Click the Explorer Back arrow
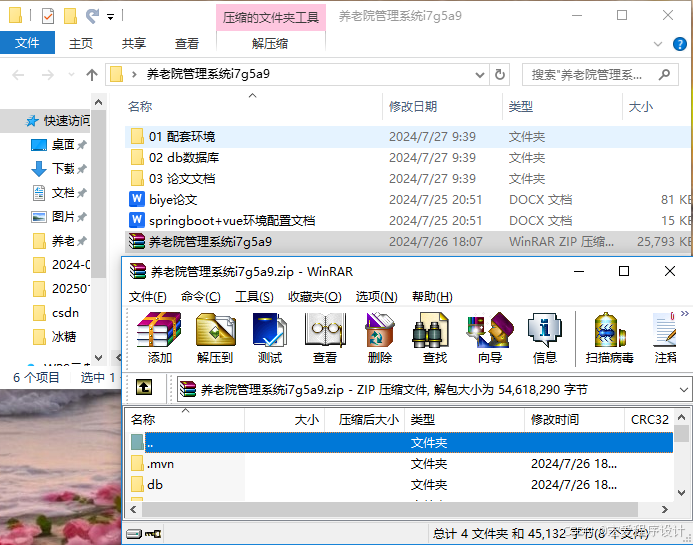Screen dimensions: 693x545 18,75
